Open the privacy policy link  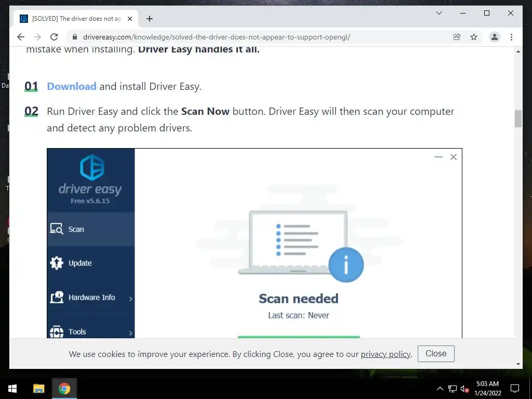[386, 354]
